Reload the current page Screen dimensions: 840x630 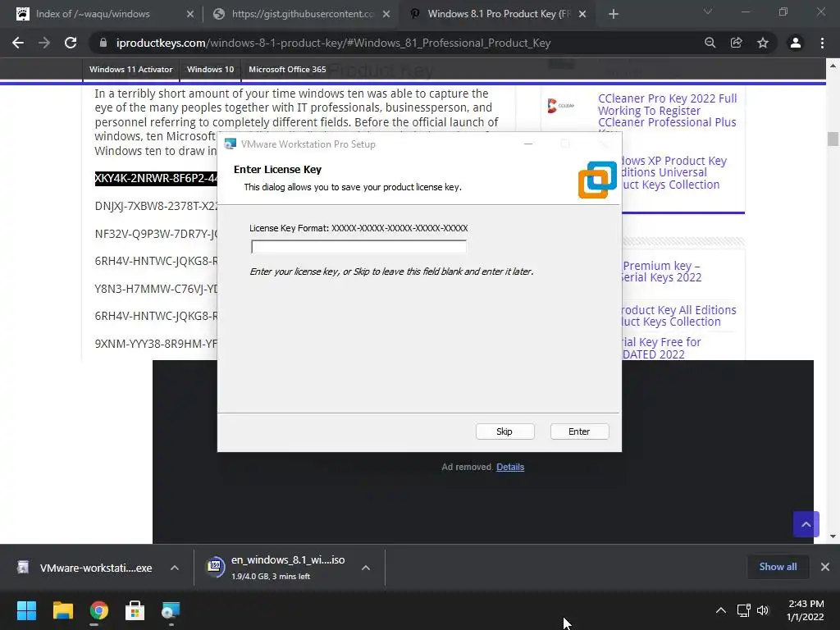[71, 43]
